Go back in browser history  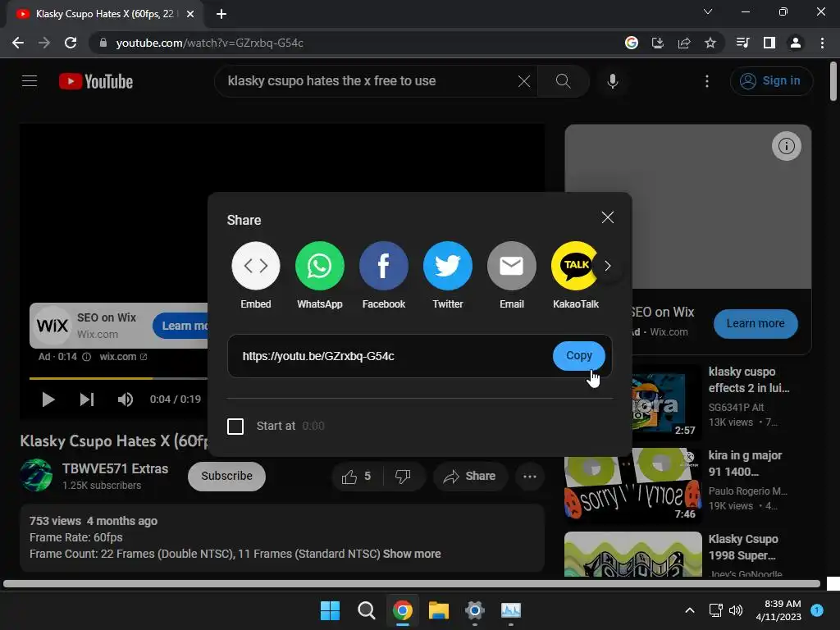coord(18,43)
